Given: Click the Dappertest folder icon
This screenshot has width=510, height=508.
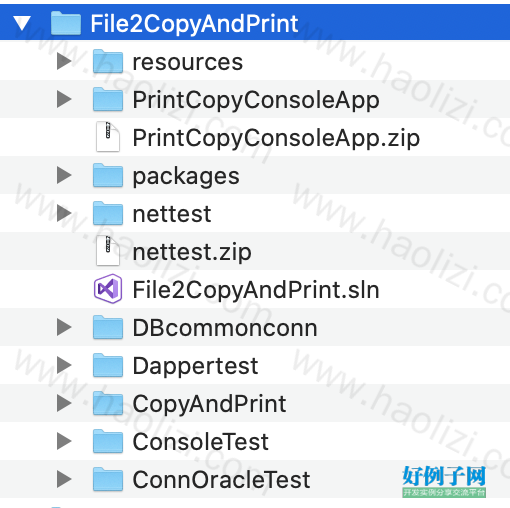Looking at the screenshot, I should pos(108,365).
